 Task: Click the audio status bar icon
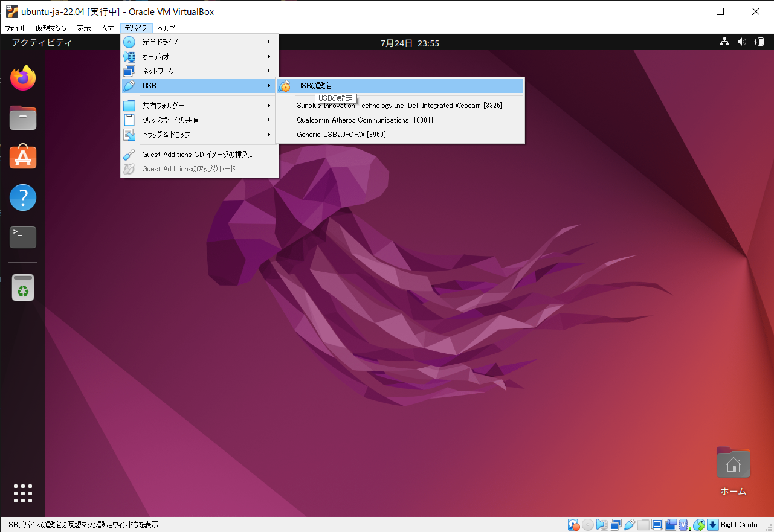[602, 524]
